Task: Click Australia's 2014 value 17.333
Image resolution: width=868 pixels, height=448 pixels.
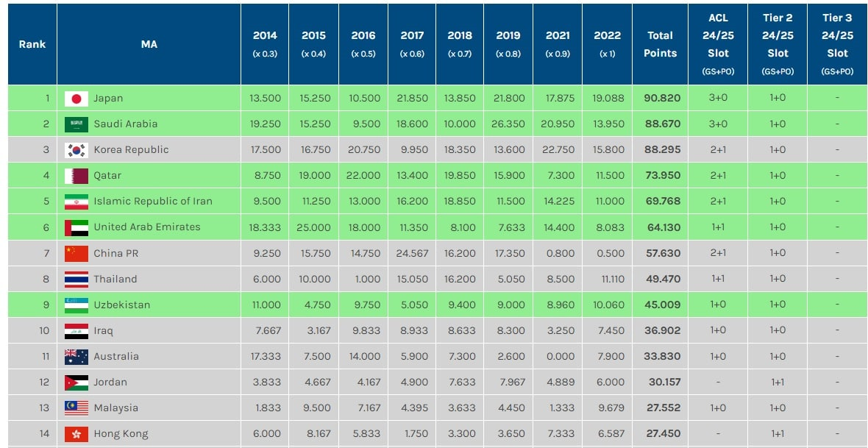Action: coord(265,357)
